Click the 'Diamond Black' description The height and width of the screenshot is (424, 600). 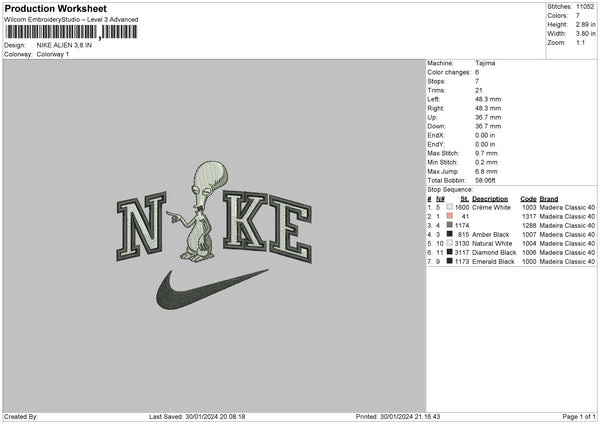[x=494, y=253]
